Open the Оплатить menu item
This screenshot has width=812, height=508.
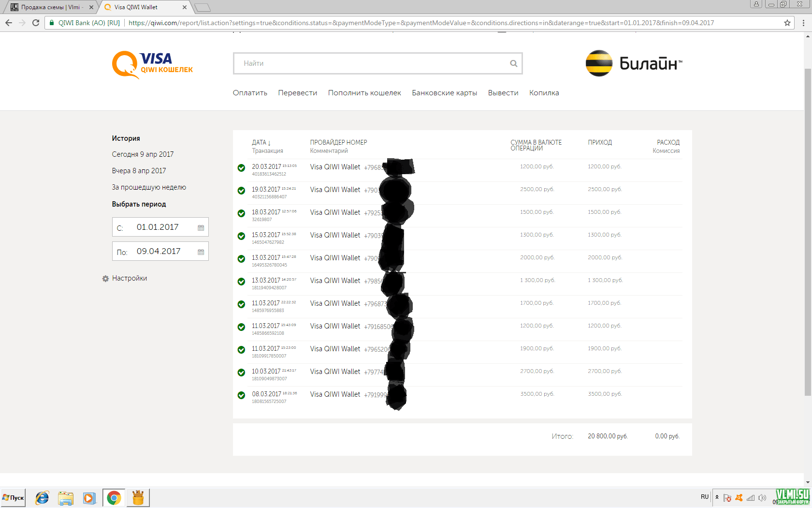[250, 93]
